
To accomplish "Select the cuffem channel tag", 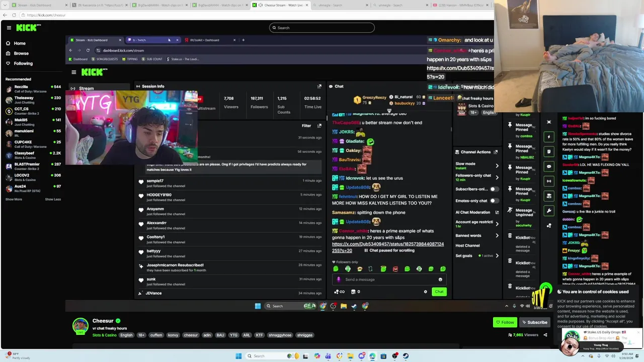I will point(156,335).
